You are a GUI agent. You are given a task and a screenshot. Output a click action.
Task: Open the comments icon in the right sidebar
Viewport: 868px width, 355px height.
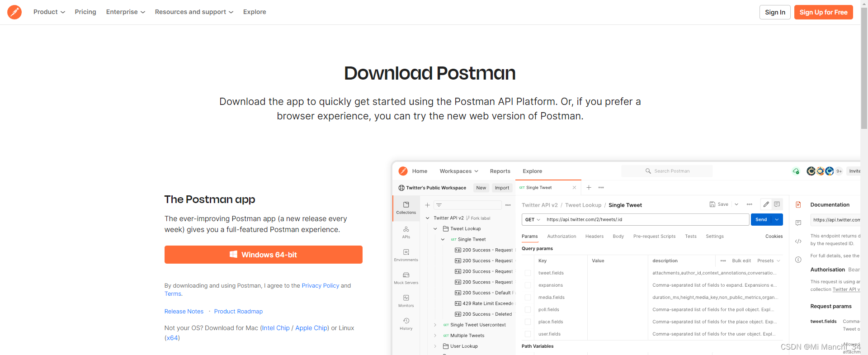(x=798, y=223)
